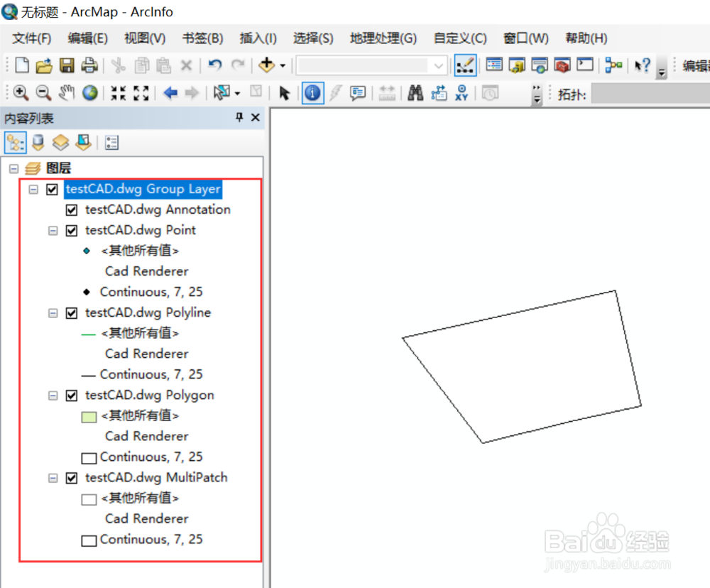List layers by selection
This screenshot has width=710, height=588.
click(83, 143)
